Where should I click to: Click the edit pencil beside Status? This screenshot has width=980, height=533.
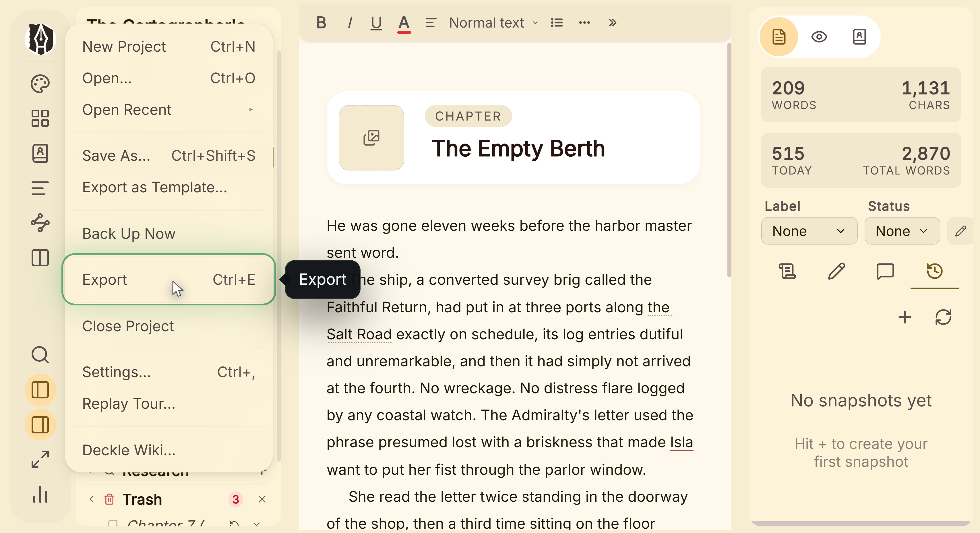pyautogui.click(x=960, y=231)
